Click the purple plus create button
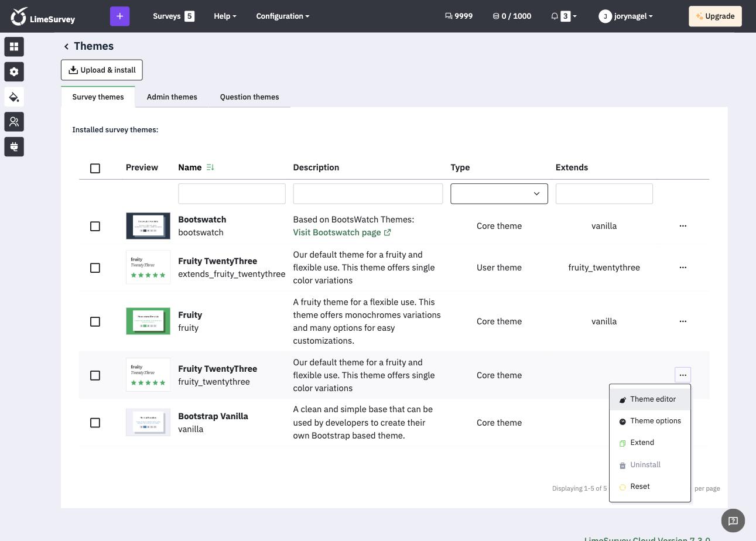This screenshot has height=541, width=756. point(119,16)
